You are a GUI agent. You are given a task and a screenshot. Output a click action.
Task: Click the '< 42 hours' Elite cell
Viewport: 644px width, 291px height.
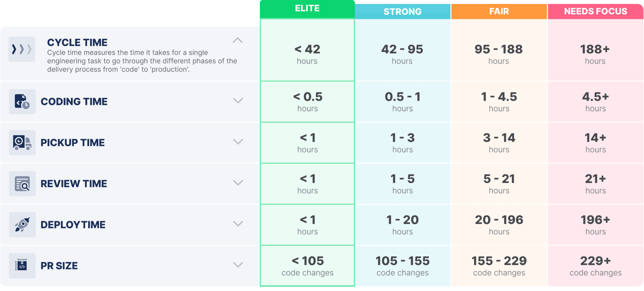(307, 53)
